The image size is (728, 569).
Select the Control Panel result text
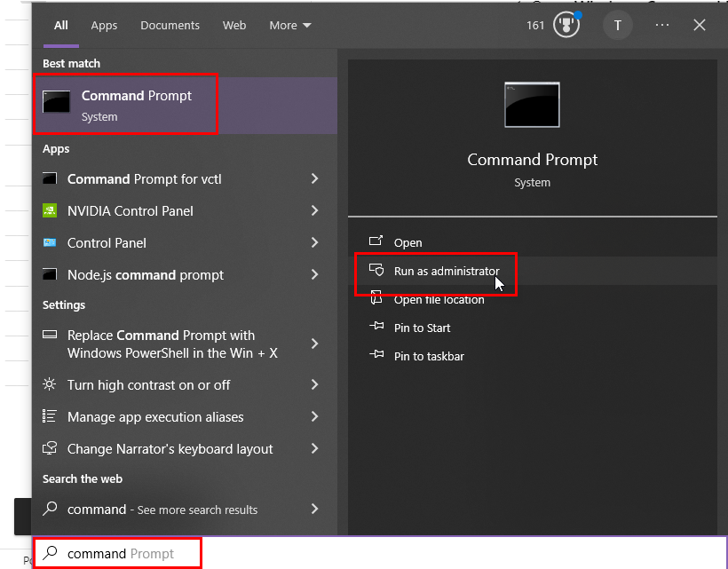[x=107, y=242]
